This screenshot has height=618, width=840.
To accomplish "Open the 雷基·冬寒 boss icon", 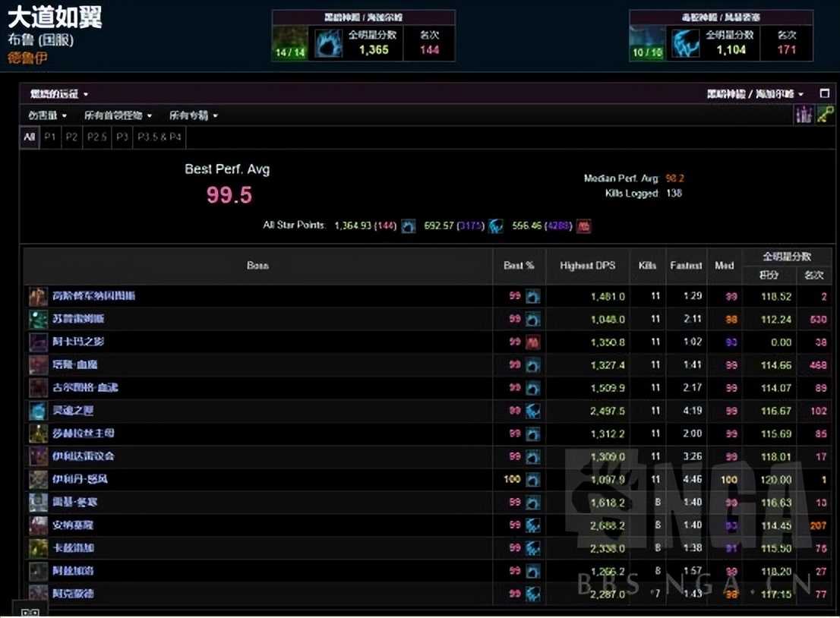I will pyautogui.click(x=38, y=503).
